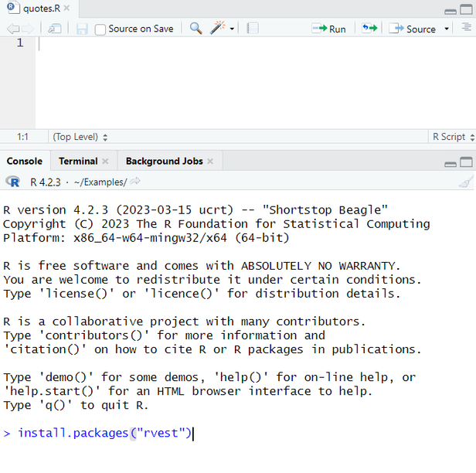
Task: Re-run the previous code region
Action: click(x=369, y=29)
